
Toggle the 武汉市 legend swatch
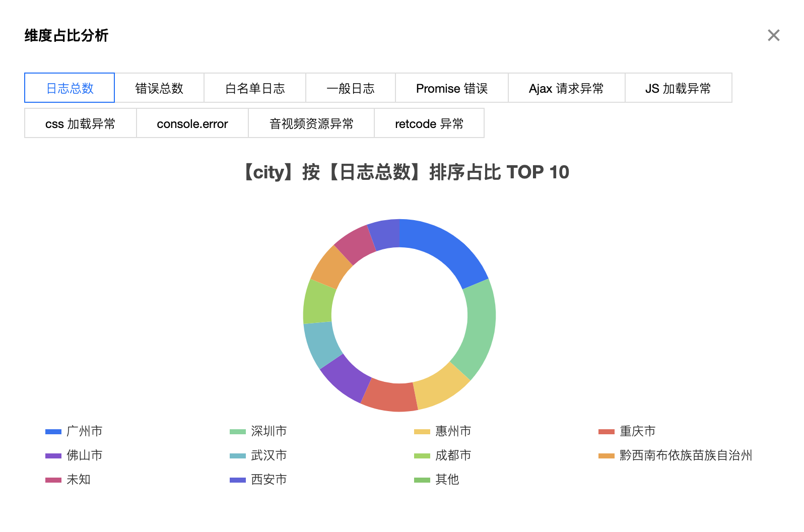tap(238, 456)
